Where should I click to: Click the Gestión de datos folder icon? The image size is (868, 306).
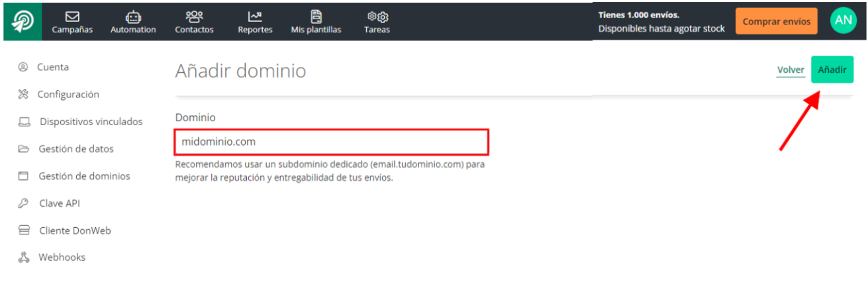(23, 149)
